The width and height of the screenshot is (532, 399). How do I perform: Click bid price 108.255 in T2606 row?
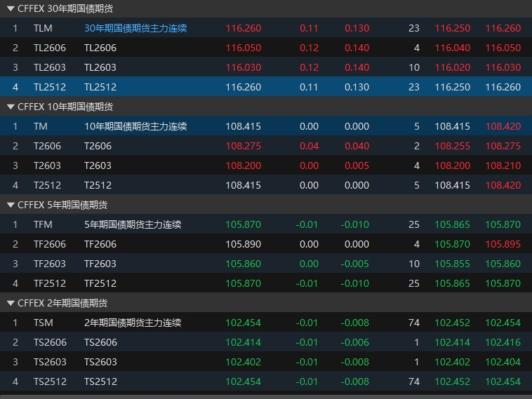[x=452, y=146]
